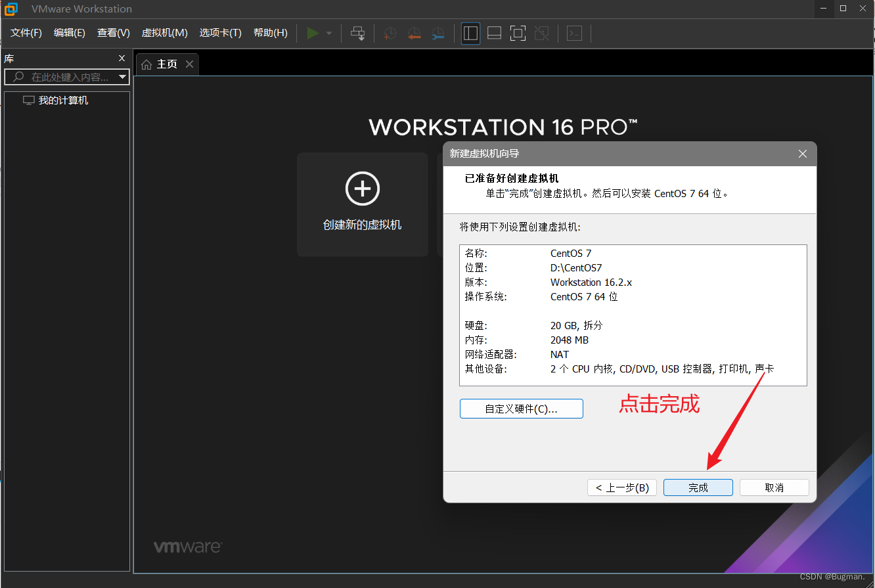The width and height of the screenshot is (875, 588).
Task: Click the CentOS 7 64 位 operating system value
Action: pos(584,297)
